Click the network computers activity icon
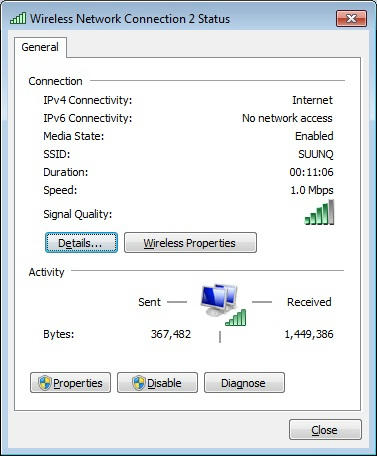Viewport: 377px width, 456px height. (x=219, y=300)
